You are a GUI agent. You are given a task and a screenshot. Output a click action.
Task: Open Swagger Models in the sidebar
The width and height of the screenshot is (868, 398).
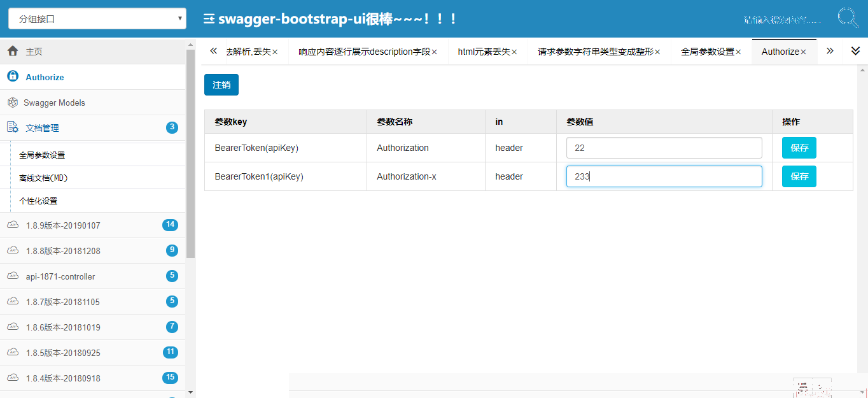coord(93,102)
